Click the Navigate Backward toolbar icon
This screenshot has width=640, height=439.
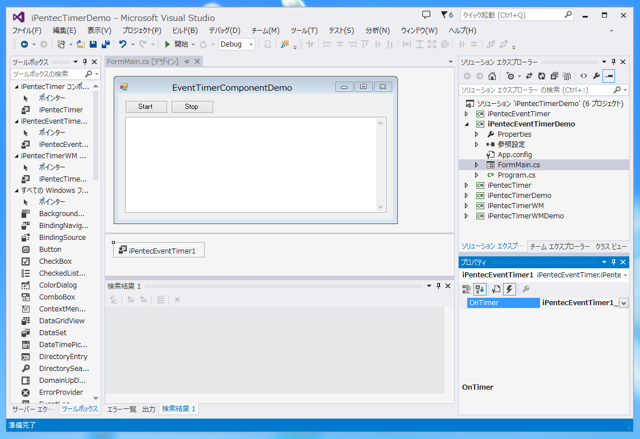click(x=24, y=44)
